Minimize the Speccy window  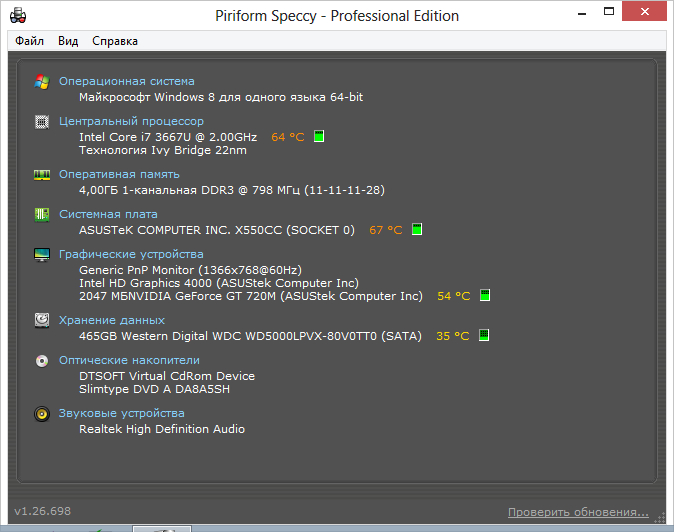pyautogui.click(x=582, y=12)
